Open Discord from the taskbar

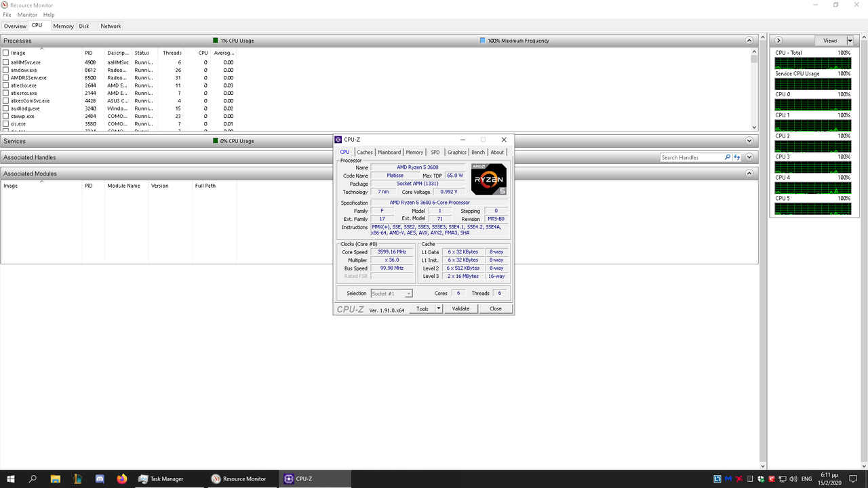click(100, 479)
